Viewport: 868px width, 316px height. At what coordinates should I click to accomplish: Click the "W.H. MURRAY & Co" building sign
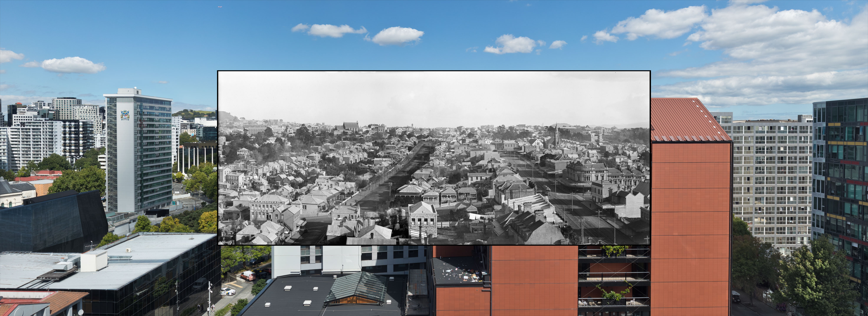click(x=268, y=202)
